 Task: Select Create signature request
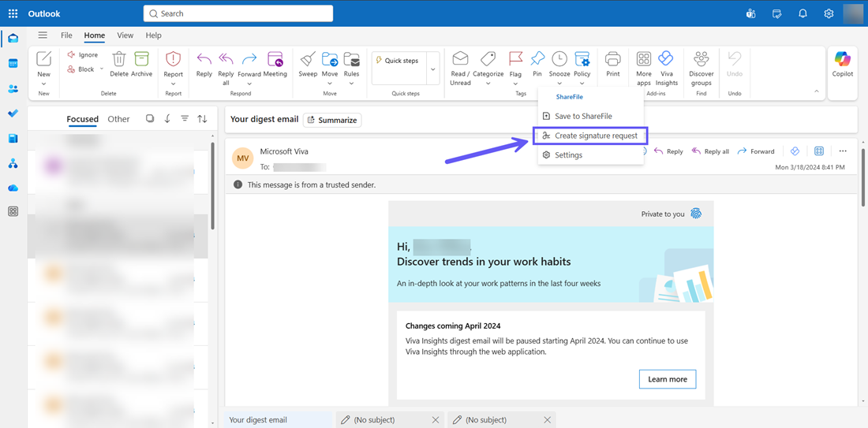click(x=591, y=136)
